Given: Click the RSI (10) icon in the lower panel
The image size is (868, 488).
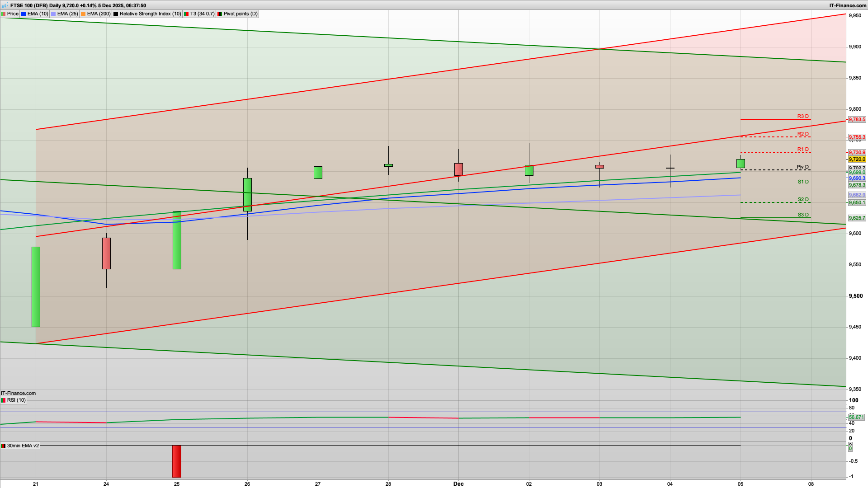Looking at the screenshot, I should tap(4, 400).
